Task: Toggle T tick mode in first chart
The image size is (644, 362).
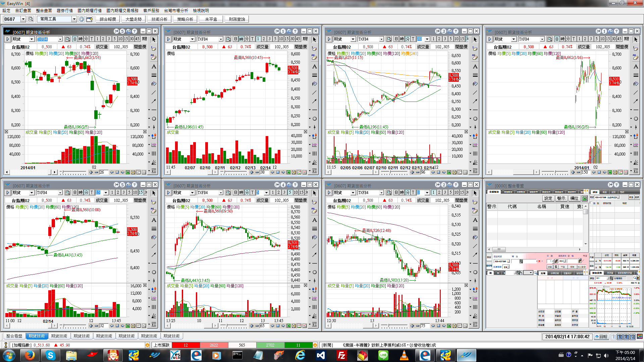Action: pyautogui.click(x=92, y=39)
